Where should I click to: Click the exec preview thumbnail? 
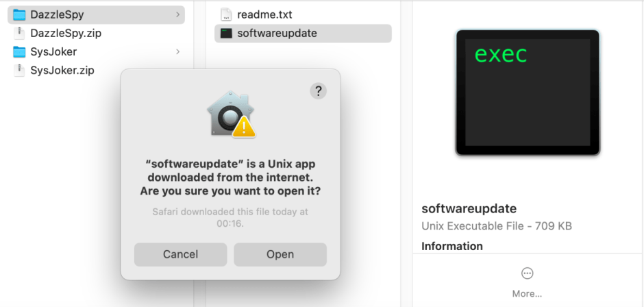(527, 93)
